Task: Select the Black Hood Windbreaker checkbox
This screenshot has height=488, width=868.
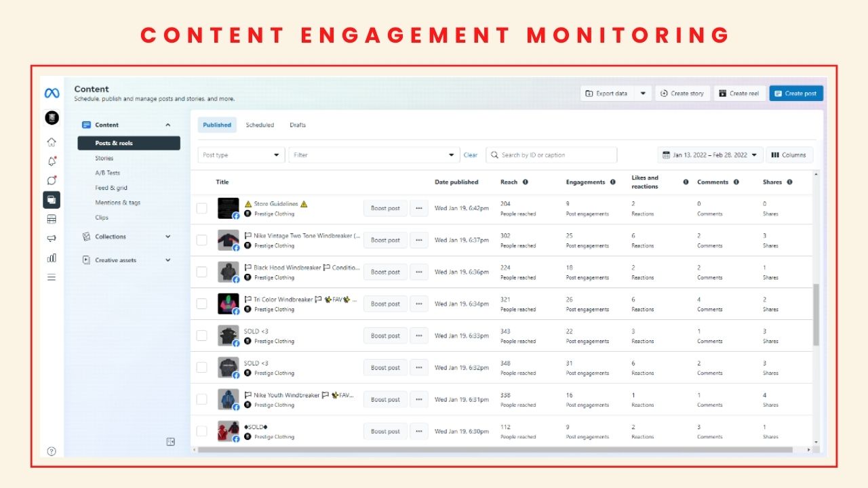Action: 201,272
